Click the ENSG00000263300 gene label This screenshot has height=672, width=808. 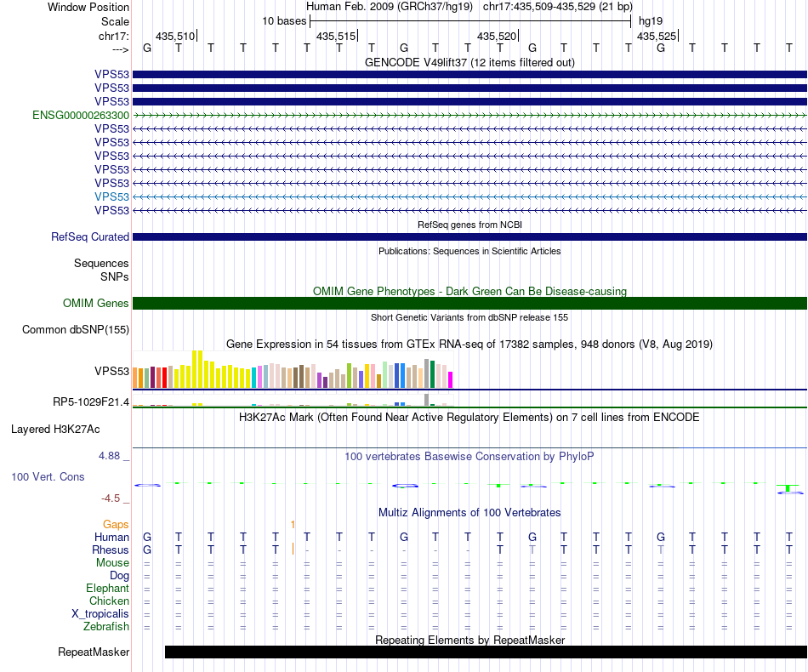(x=81, y=115)
